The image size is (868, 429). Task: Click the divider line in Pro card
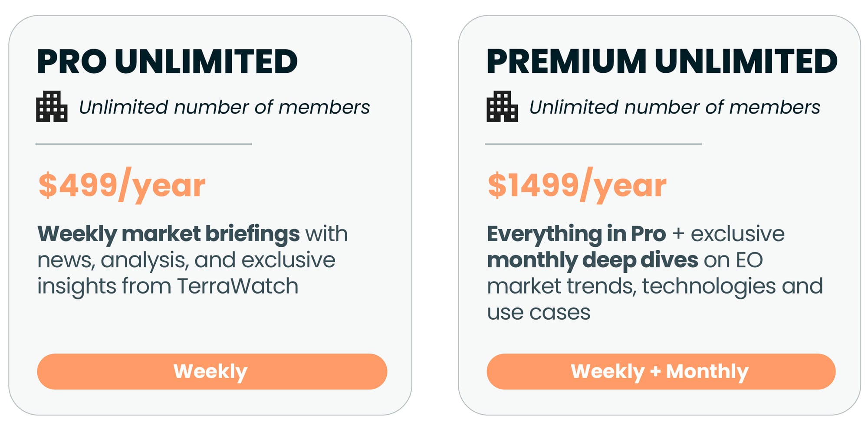click(144, 144)
